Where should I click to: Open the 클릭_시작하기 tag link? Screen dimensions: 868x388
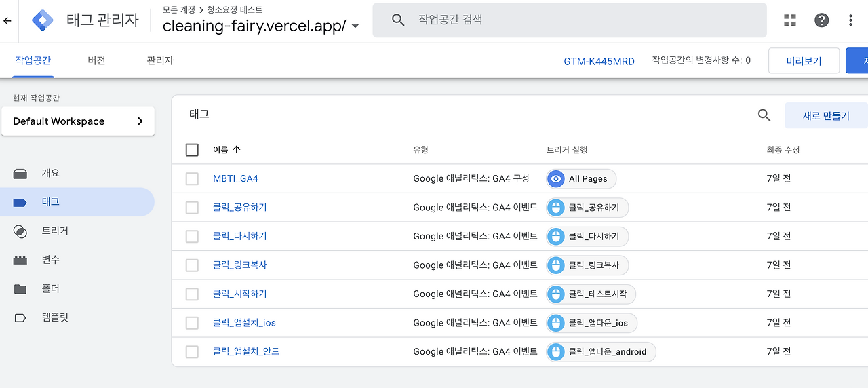(x=240, y=294)
